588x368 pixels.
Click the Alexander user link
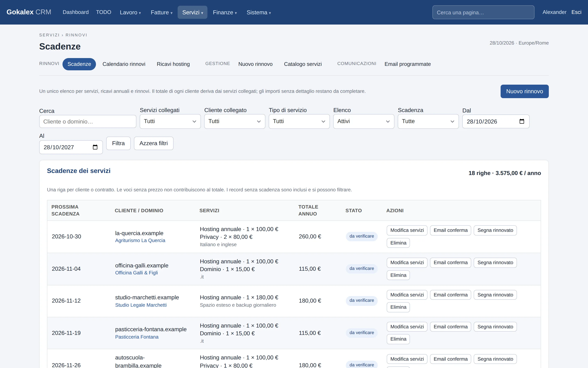554,12
